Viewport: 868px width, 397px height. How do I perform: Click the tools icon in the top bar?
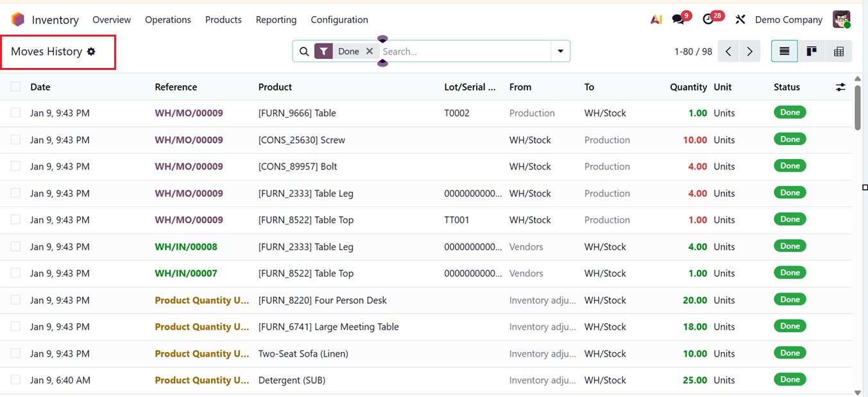740,19
